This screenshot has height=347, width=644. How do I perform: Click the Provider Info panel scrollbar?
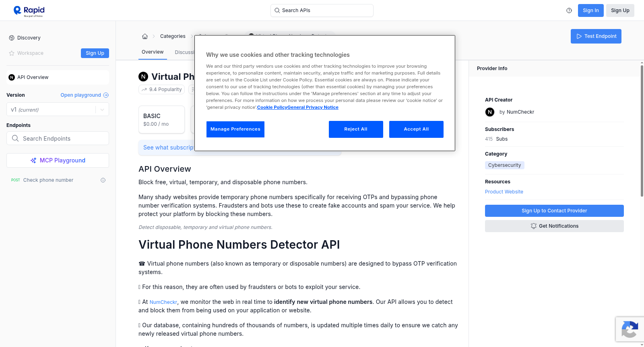[x=642, y=131]
